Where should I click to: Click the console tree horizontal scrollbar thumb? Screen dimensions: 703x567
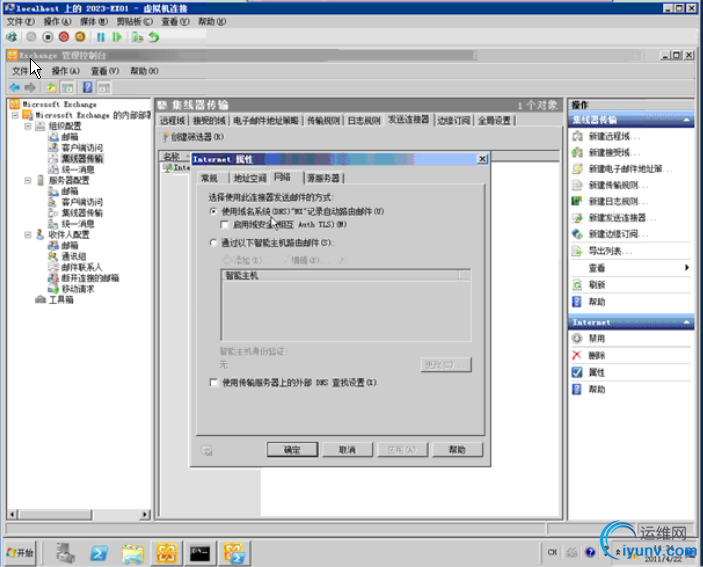55,514
